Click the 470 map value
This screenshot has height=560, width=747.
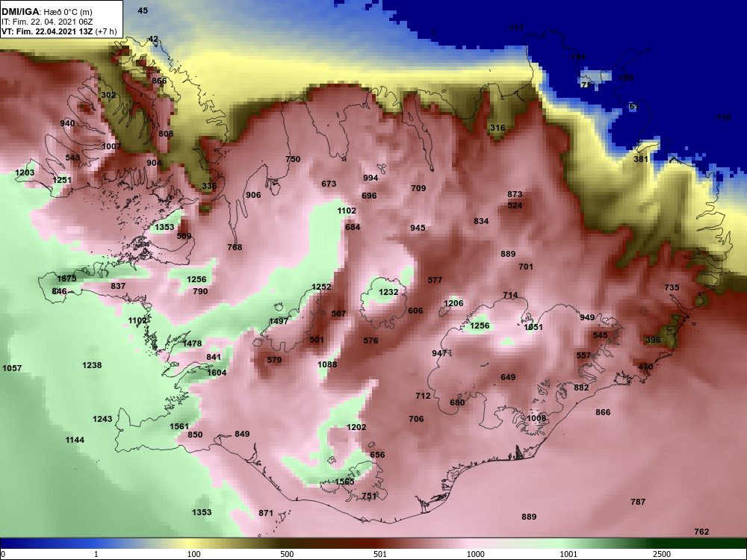pos(645,367)
